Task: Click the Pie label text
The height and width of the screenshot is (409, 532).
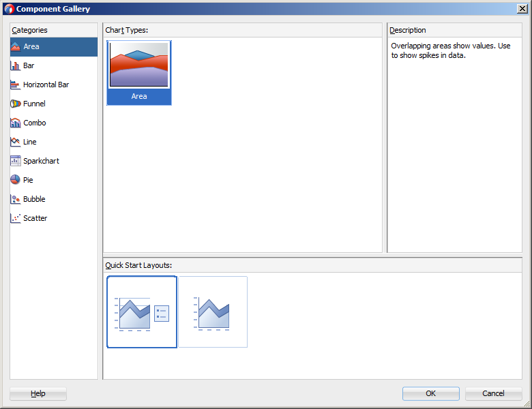Action: [x=28, y=180]
